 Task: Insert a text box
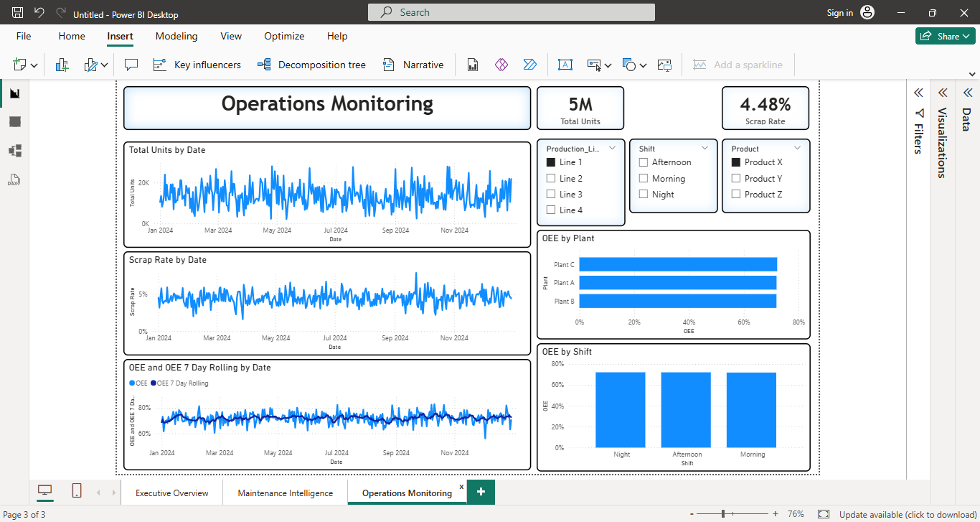[565, 65]
